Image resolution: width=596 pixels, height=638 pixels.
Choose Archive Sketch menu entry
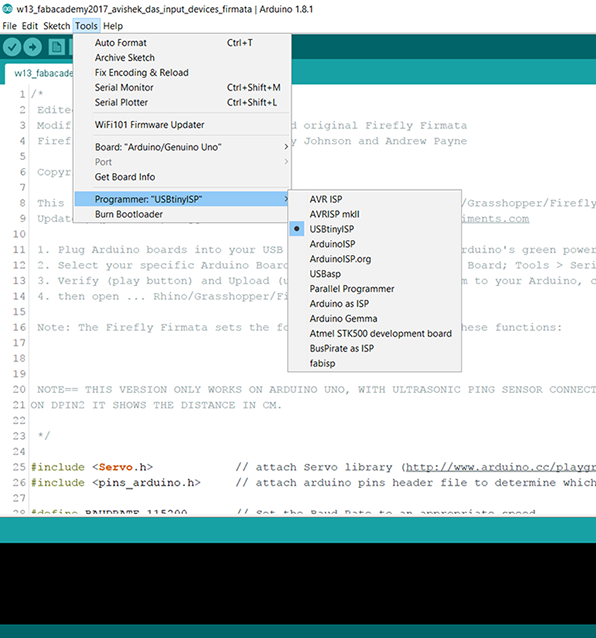tap(182, 58)
